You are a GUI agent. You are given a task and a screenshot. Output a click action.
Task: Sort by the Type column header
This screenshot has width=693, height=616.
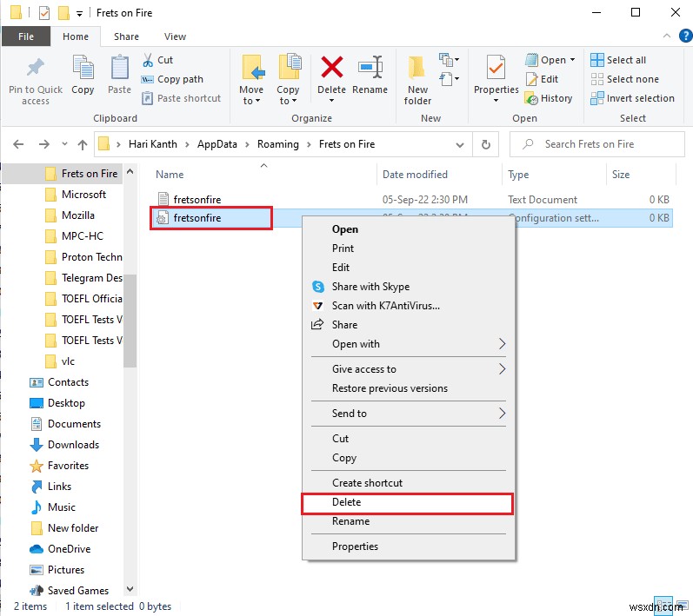coord(518,175)
